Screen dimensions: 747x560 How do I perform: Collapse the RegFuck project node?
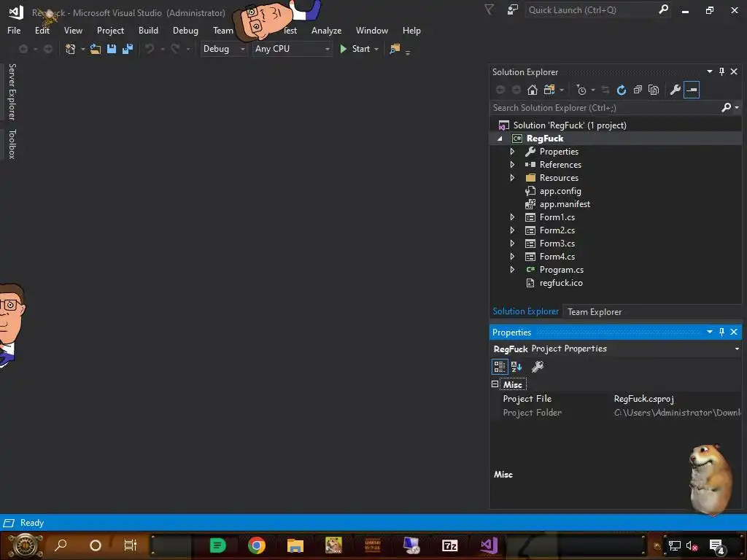coord(500,139)
